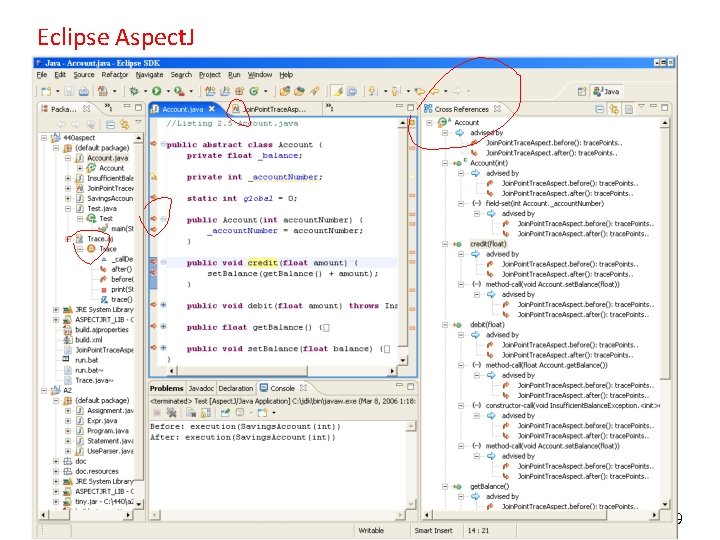This screenshot has width=720, height=540.
Task: Select the Java perspective button
Action: [x=606, y=91]
